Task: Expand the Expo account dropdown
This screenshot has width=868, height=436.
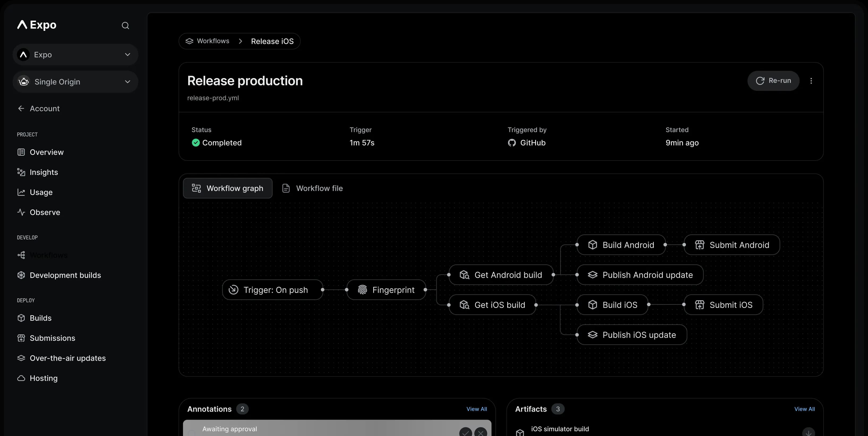Action: pos(75,55)
